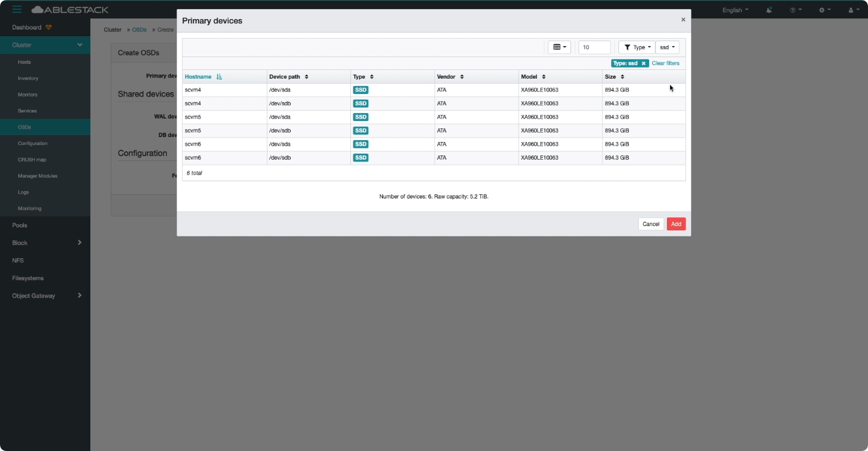Image resolution: width=868 pixels, height=451 pixels.
Task: Sort table by Vendor column
Action: pos(476,77)
